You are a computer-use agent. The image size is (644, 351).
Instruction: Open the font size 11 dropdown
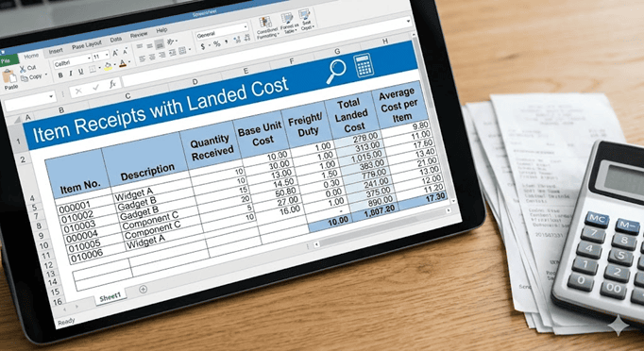107,55
